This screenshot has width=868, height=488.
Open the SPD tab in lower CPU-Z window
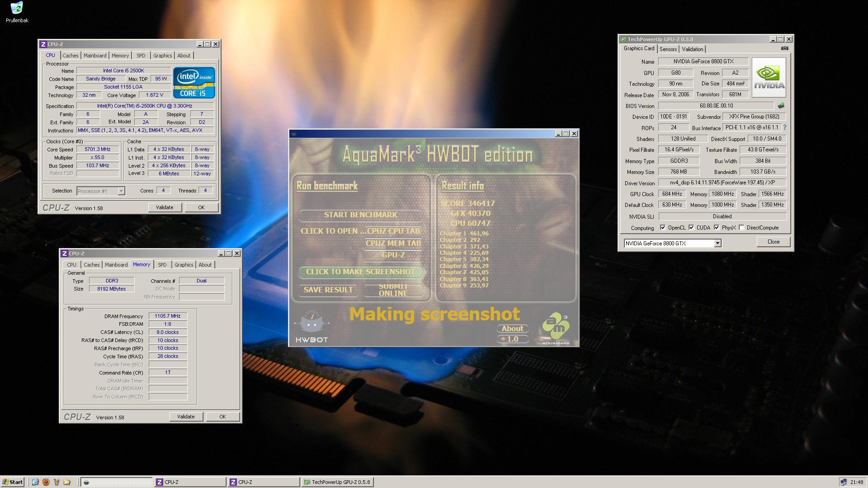coord(162,265)
